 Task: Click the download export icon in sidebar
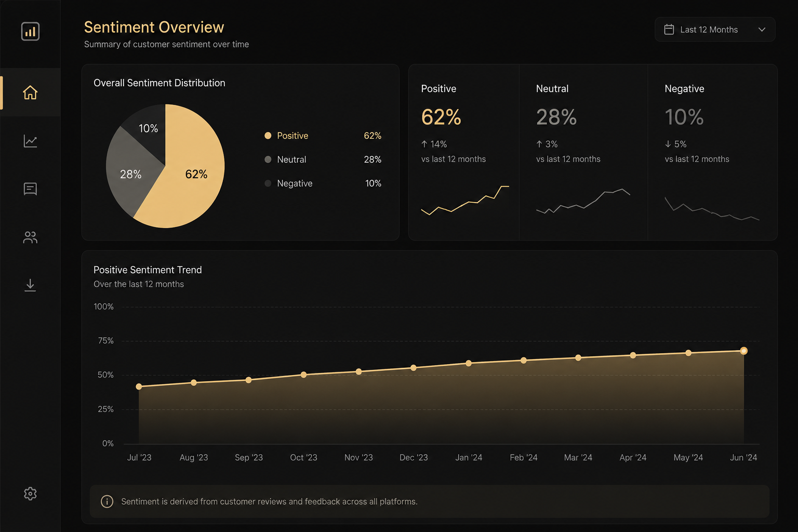(30, 285)
